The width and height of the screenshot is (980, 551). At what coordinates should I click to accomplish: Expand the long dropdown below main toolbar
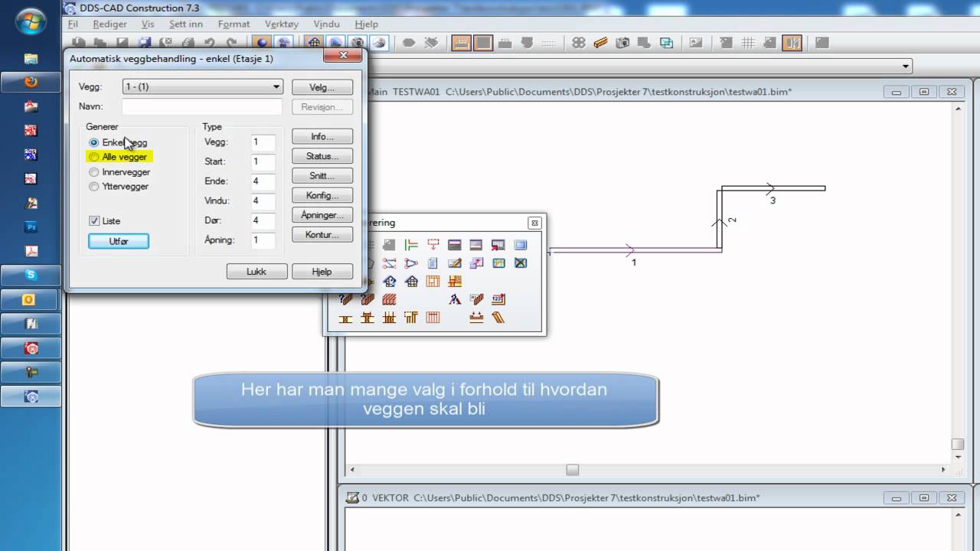(x=906, y=67)
